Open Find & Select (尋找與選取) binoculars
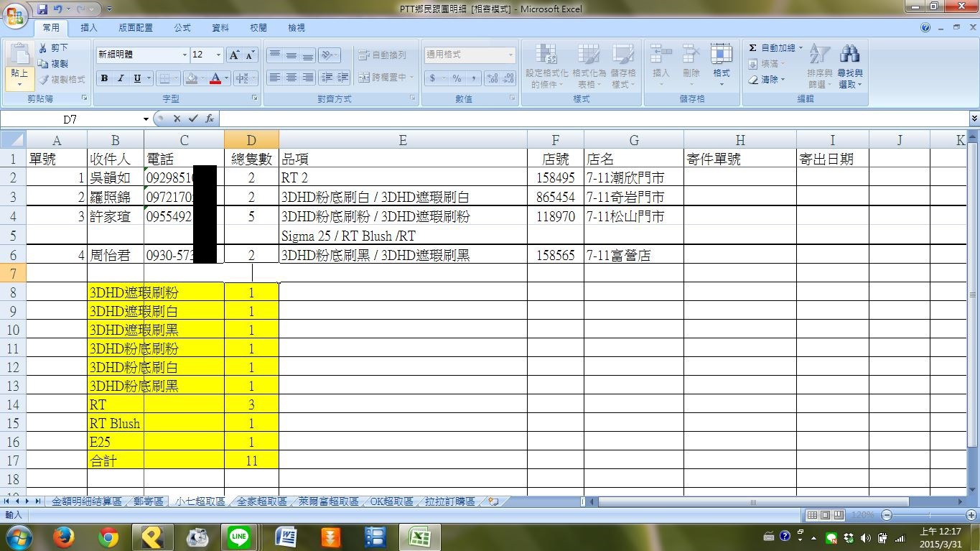Screen dimensions: 980x551 tap(850, 66)
